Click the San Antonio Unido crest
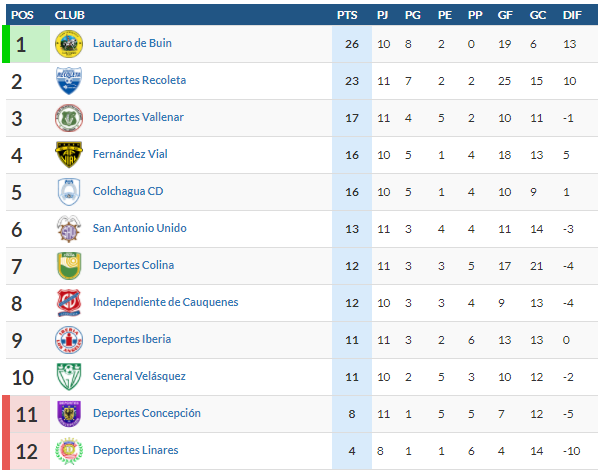 coord(69,229)
